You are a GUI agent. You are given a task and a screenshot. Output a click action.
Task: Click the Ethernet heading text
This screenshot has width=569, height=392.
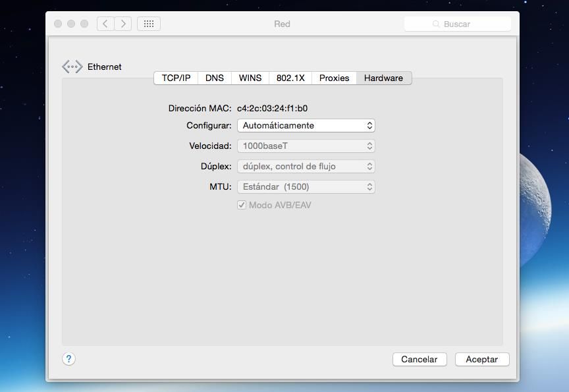105,67
